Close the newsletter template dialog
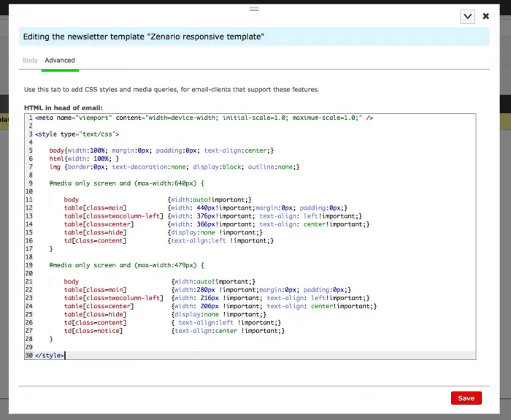This screenshot has width=511, height=420. click(x=485, y=16)
